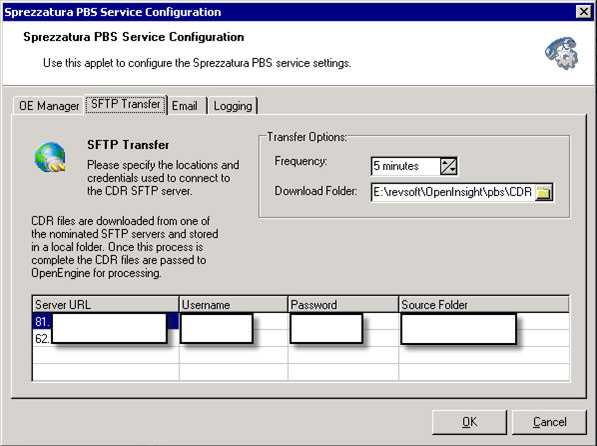
Task: Confirm settings with the OK button
Action: (469, 422)
